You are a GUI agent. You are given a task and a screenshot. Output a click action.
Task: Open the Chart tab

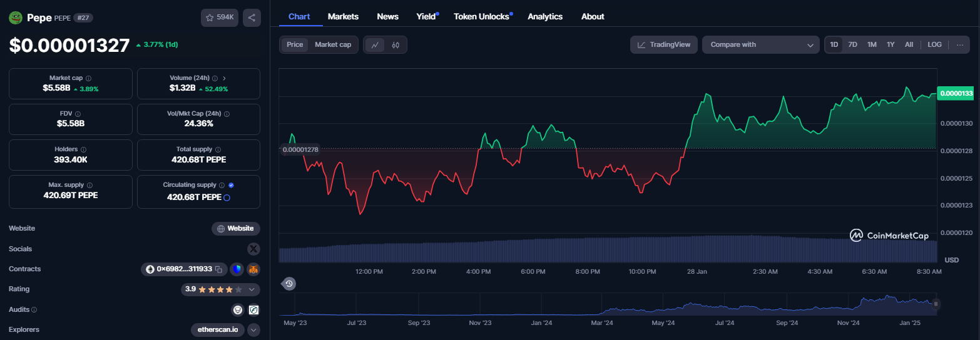(x=299, y=16)
